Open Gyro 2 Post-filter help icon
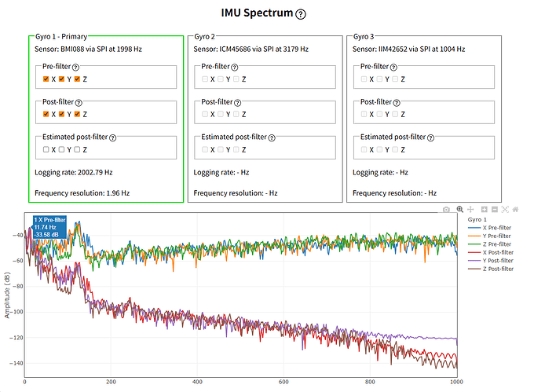Image resolution: width=534 pixels, height=392 pixels. (237, 102)
